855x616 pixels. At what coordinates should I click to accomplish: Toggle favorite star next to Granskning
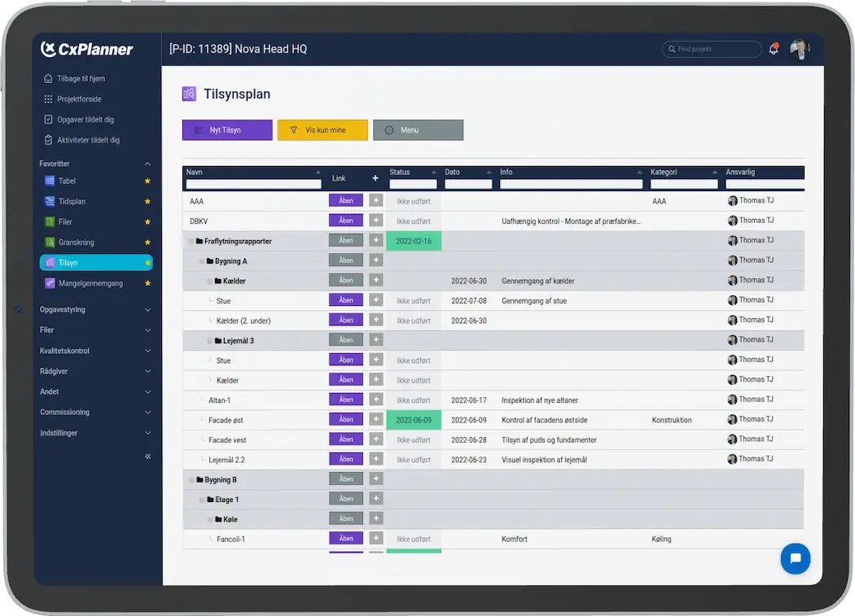tap(147, 242)
